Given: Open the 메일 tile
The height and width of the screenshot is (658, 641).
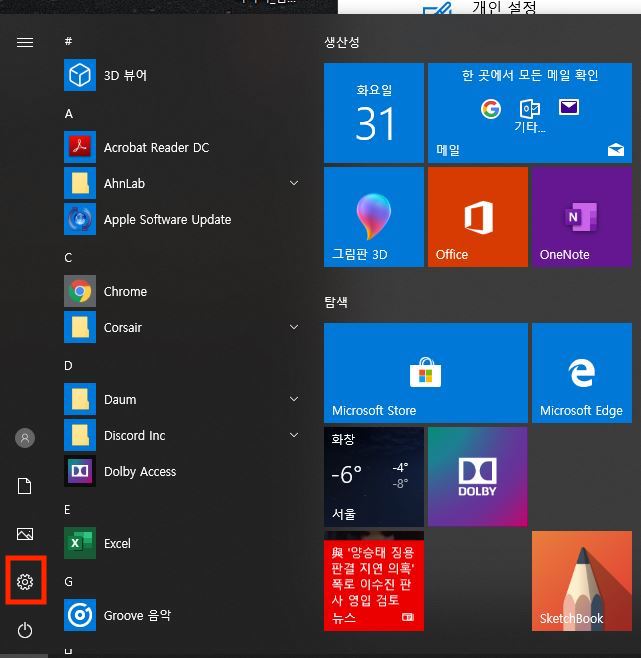Looking at the screenshot, I should point(530,113).
